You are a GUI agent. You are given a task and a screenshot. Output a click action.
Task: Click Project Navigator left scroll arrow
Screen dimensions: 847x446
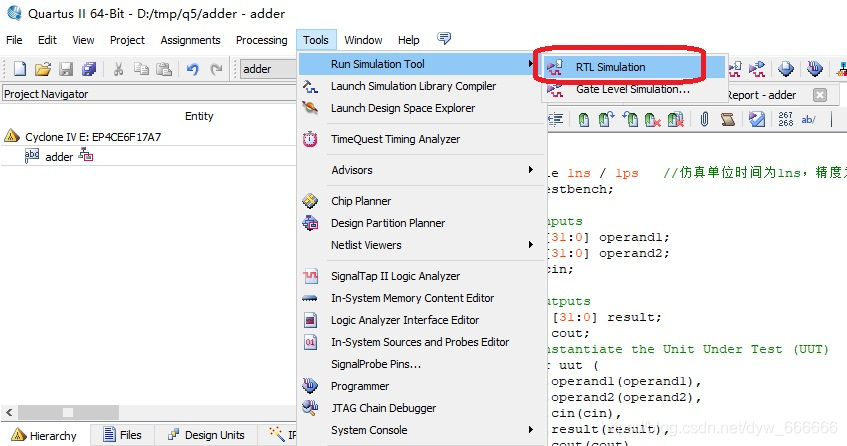[9, 413]
